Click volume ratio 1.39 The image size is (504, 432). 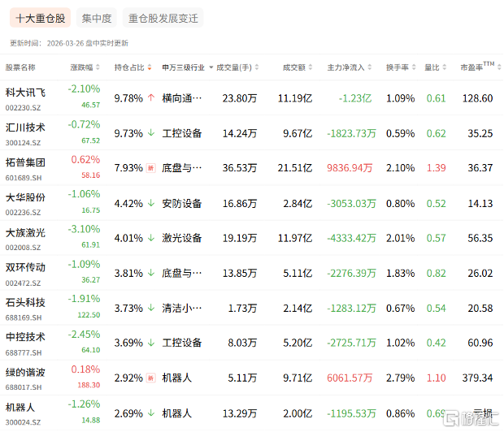coord(437,167)
